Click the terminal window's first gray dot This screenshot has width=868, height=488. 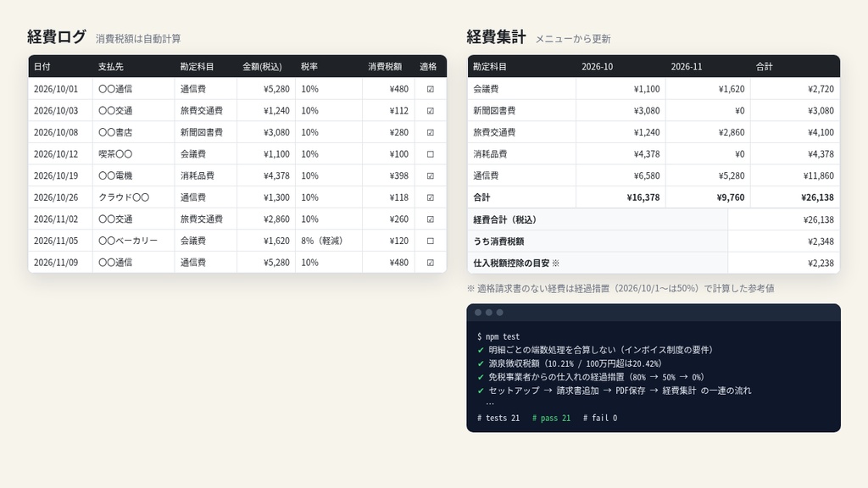click(x=478, y=313)
